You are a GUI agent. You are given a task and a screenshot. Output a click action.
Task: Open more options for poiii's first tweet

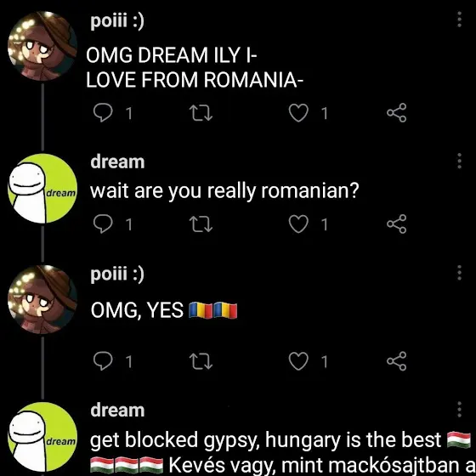point(459,20)
